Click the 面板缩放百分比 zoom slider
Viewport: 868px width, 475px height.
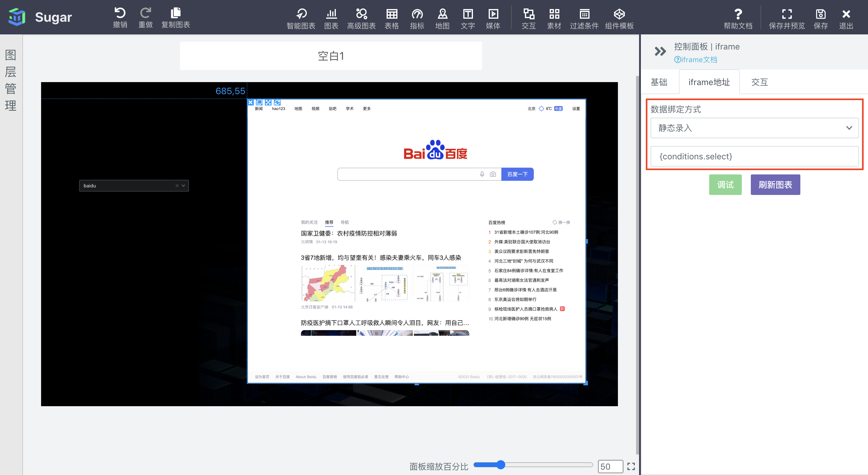point(533,465)
